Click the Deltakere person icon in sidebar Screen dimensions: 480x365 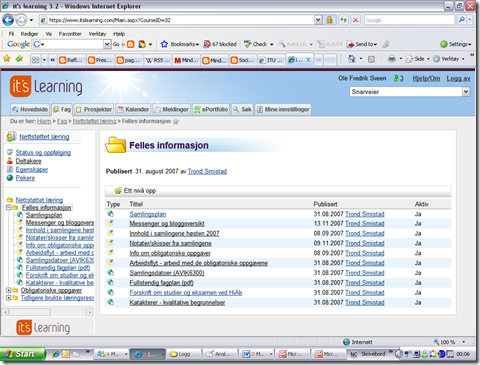tap(10, 161)
